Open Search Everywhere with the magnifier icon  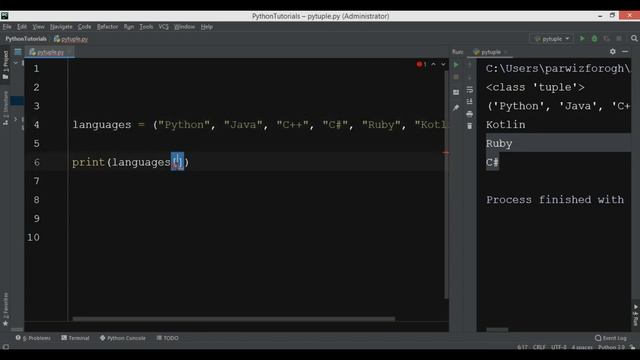coord(634,38)
